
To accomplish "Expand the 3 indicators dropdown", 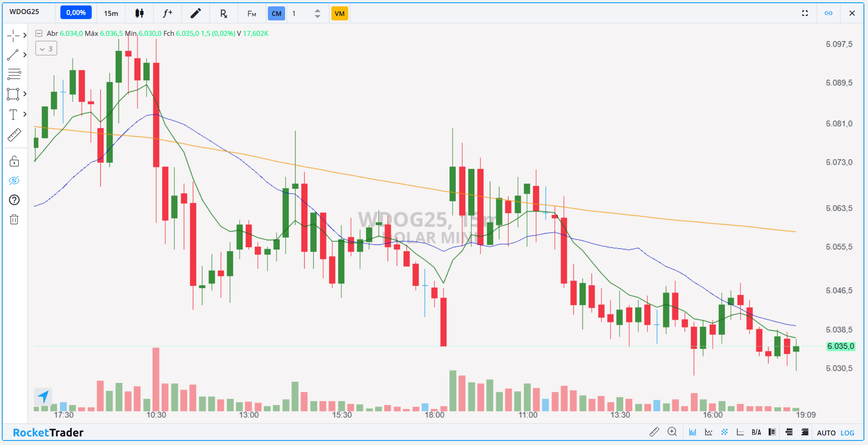I will pyautogui.click(x=46, y=49).
